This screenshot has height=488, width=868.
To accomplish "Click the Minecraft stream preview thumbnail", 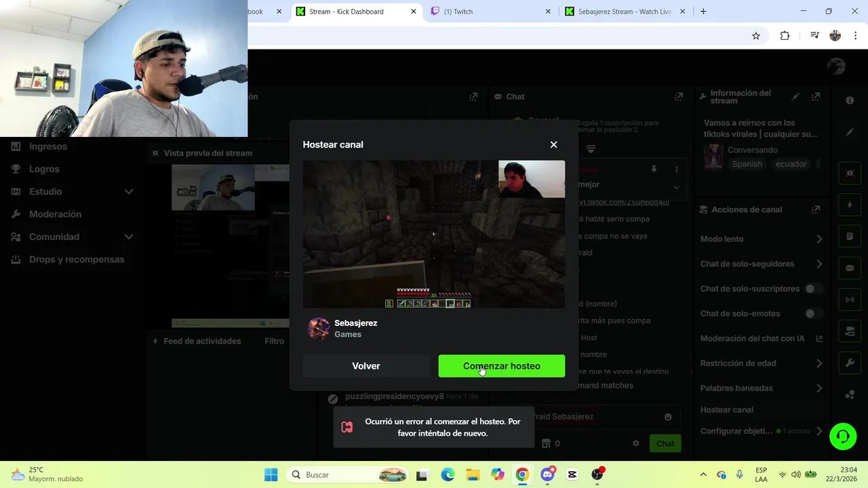I will pyautogui.click(x=434, y=235).
